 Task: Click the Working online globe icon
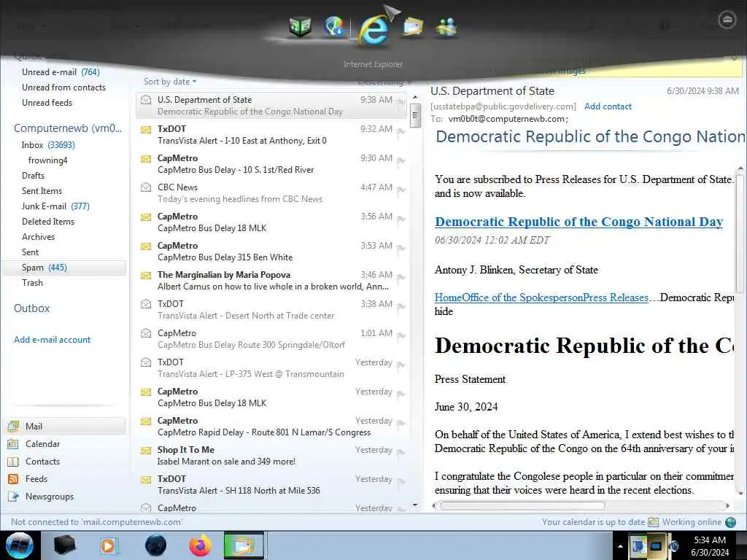(x=730, y=522)
